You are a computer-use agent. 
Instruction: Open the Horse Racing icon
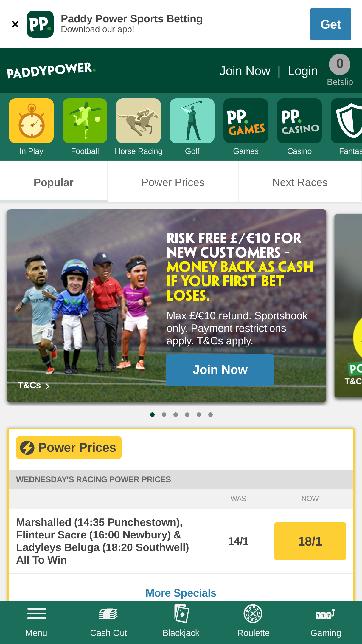[x=139, y=121]
